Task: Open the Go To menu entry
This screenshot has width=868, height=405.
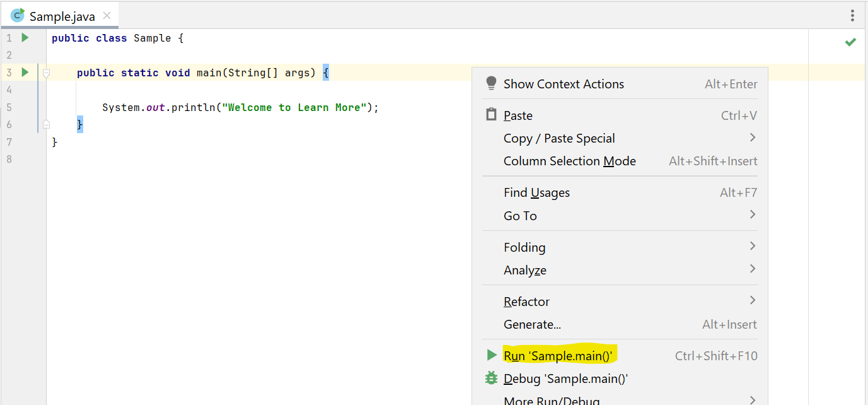Action: tap(620, 215)
